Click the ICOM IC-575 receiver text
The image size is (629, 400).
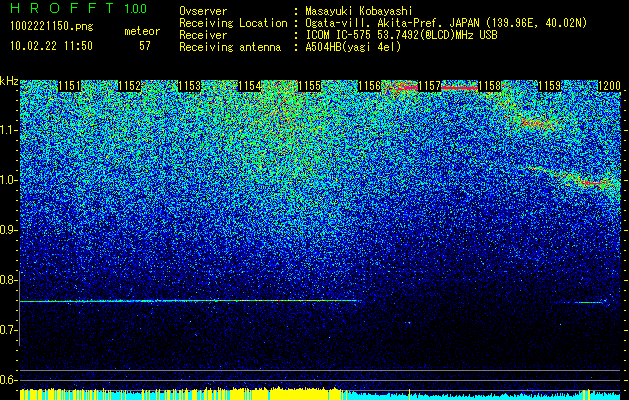(x=401, y=35)
